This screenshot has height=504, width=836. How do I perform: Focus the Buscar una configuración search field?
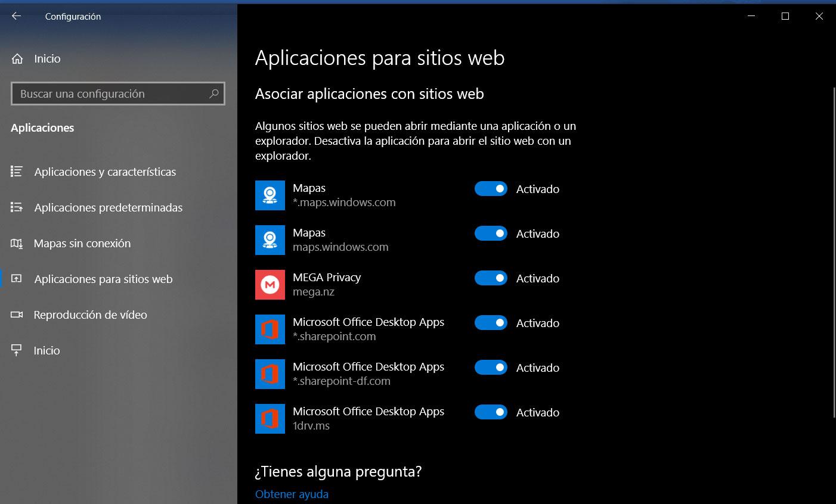[118, 94]
